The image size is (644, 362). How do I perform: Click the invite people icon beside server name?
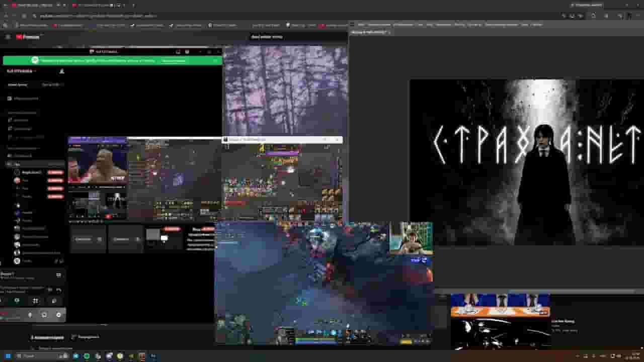(x=62, y=71)
